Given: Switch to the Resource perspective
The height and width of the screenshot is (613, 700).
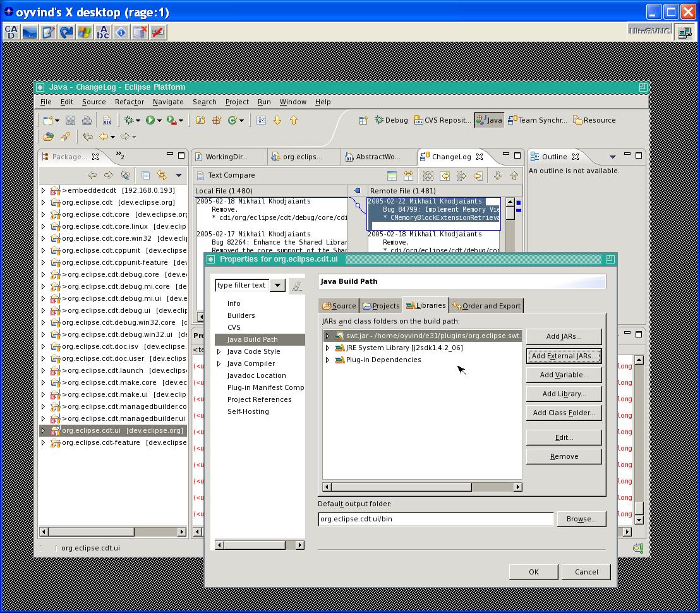Looking at the screenshot, I should tap(594, 120).
